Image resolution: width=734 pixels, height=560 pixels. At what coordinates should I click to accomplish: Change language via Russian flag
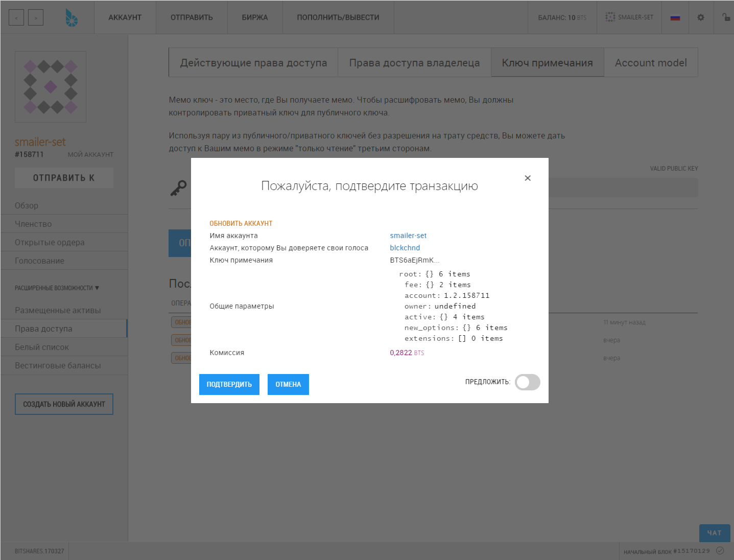click(x=675, y=17)
